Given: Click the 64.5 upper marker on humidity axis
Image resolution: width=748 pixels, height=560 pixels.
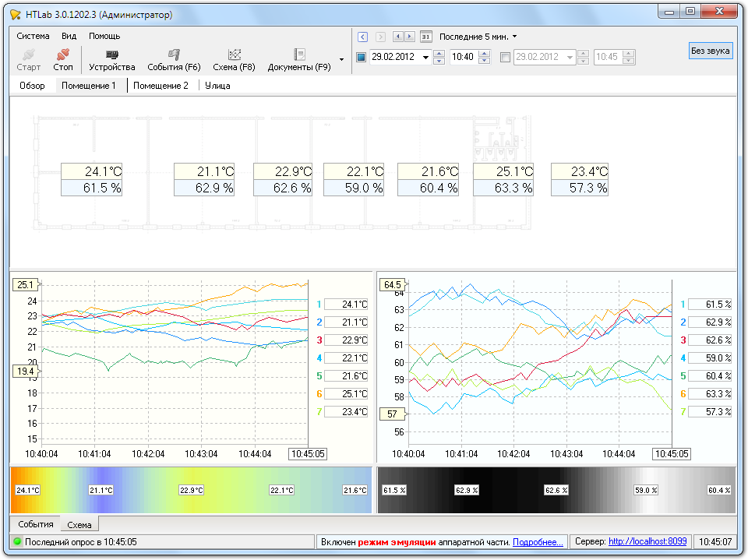Looking at the screenshot, I should coord(392,285).
